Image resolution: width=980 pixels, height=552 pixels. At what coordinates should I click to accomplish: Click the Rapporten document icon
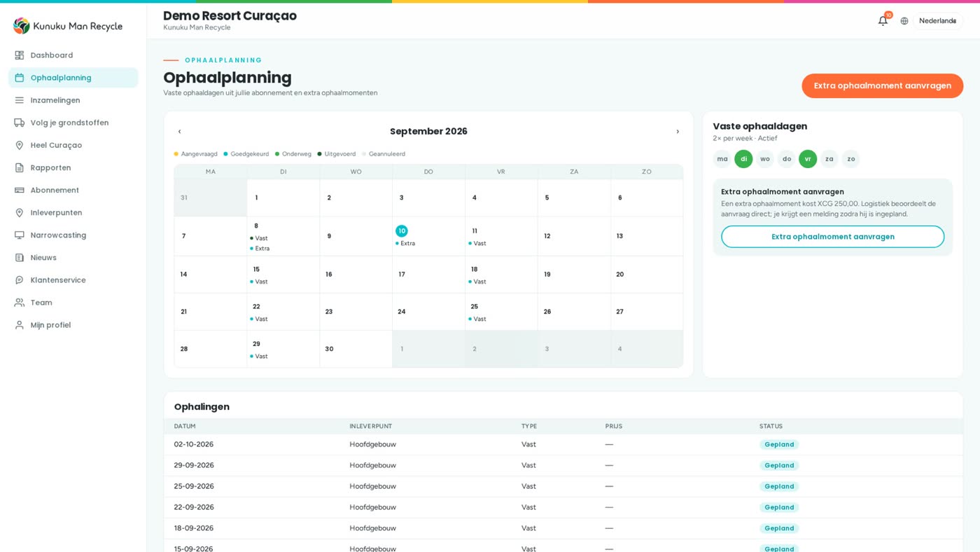coord(20,167)
